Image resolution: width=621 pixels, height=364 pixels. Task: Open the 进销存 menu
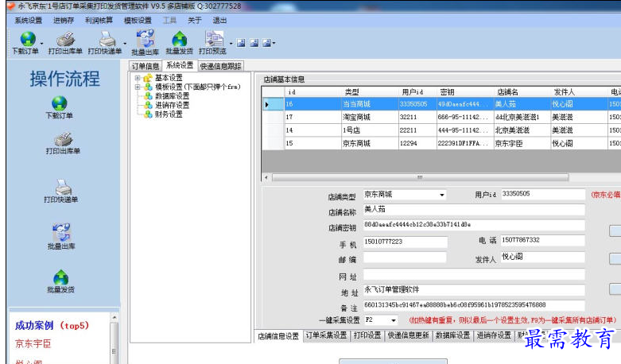pos(64,21)
